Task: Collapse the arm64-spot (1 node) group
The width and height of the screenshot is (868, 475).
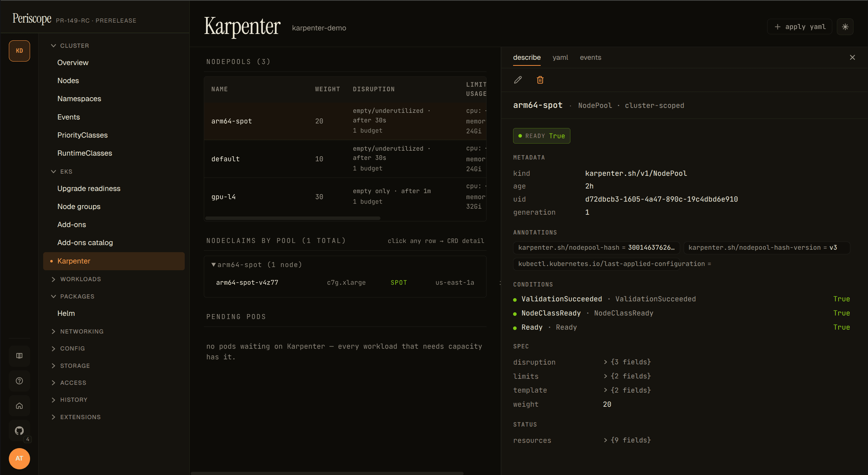Action: 257,265
